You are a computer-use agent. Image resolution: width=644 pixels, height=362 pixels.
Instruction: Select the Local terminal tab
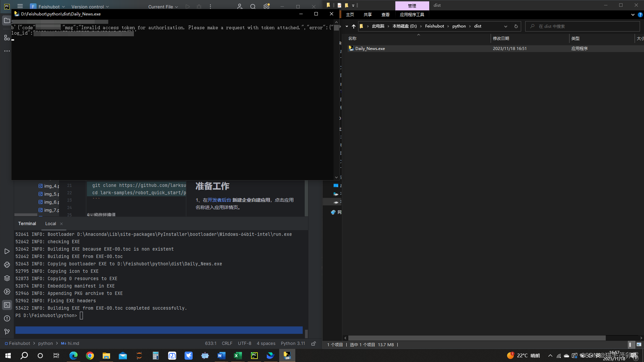(x=51, y=223)
